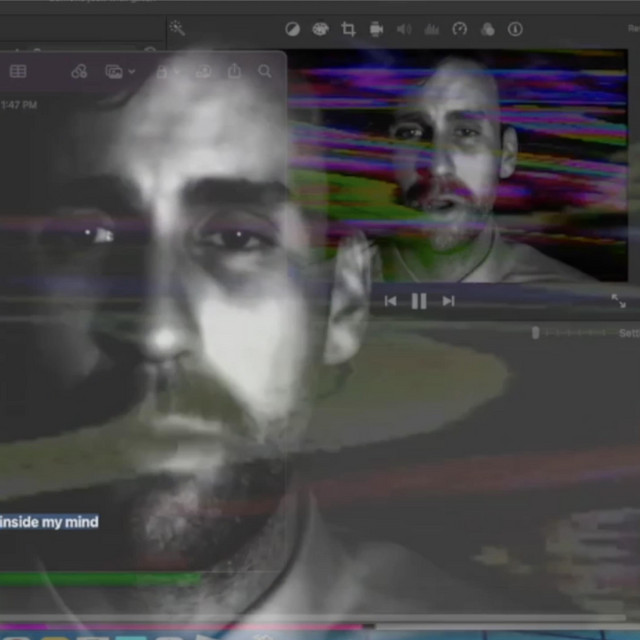Image resolution: width=640 pixels, height=640 pixels.
Task: Insert a table in the Notes window
Action: (x=18, y=71)
